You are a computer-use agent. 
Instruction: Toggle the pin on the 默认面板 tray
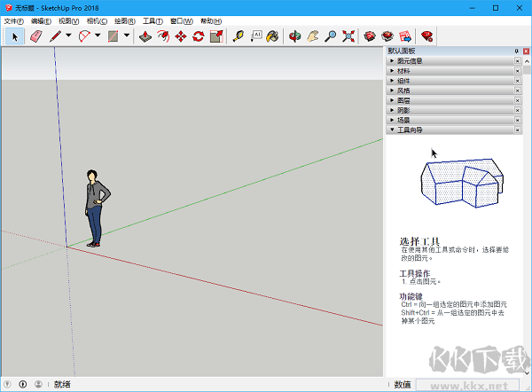point(515,51)
